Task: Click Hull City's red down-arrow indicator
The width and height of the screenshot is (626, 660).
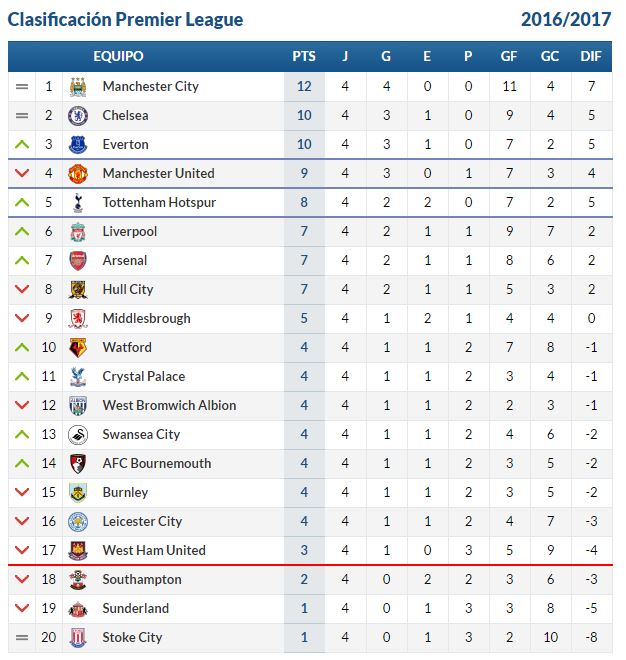Action: (x=22, y=289)
